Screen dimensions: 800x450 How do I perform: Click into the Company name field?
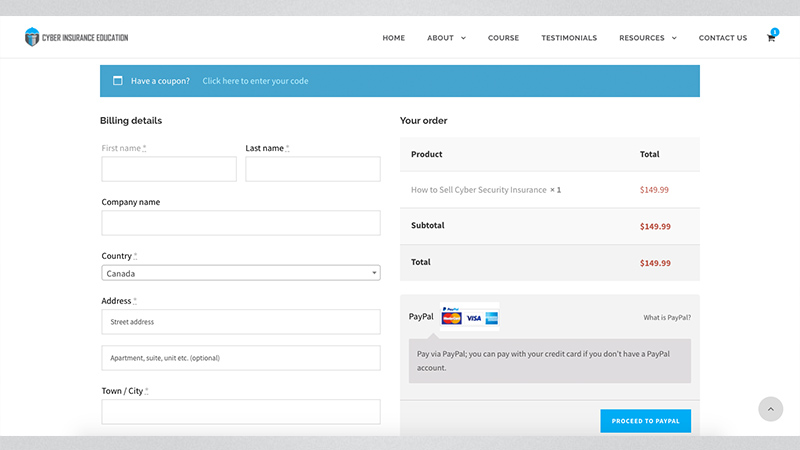pos(241,223)
